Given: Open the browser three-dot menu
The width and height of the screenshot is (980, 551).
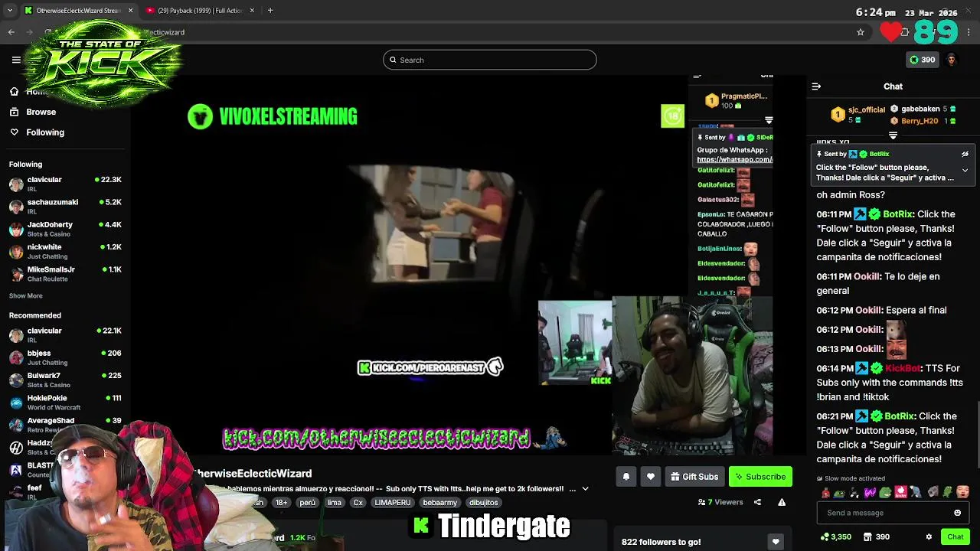Looking at the screenshot, I should click(969, 32).
